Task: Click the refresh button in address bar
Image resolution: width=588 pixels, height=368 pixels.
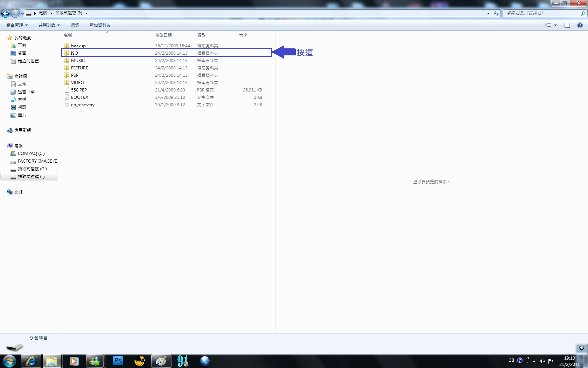Action: point(496,13)
